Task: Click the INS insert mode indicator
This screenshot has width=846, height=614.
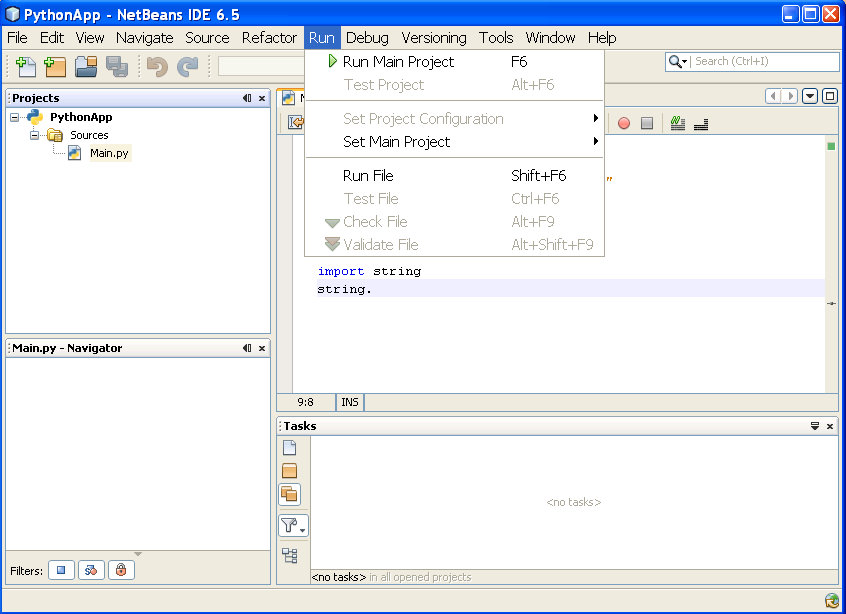Action: click(x=350, y=402)
